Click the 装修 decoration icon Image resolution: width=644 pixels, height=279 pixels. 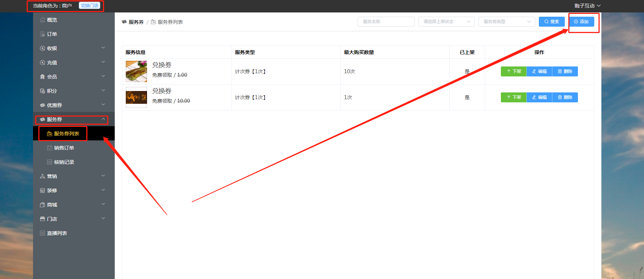click(43, 191)
